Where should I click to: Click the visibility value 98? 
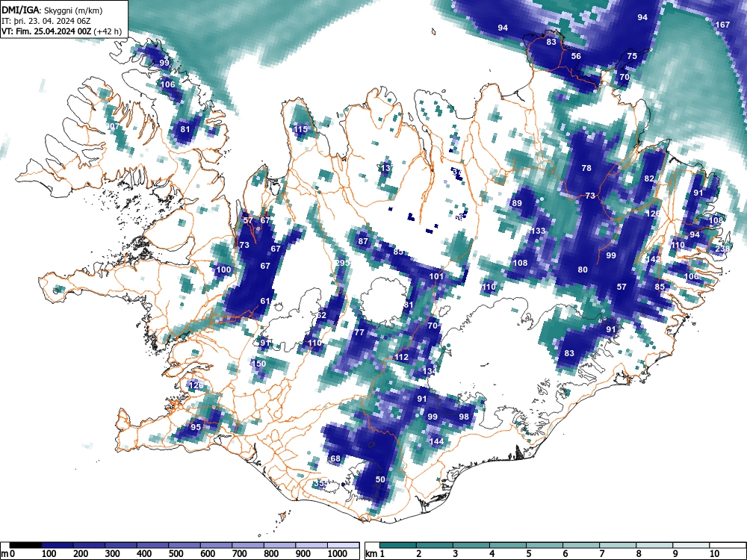click(x=464, y=416)
